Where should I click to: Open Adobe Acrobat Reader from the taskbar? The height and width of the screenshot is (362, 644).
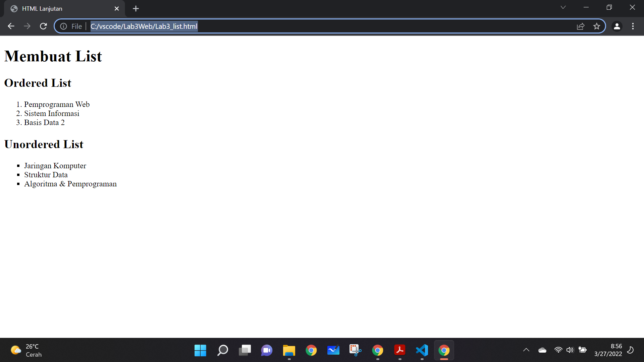[400, 350]
